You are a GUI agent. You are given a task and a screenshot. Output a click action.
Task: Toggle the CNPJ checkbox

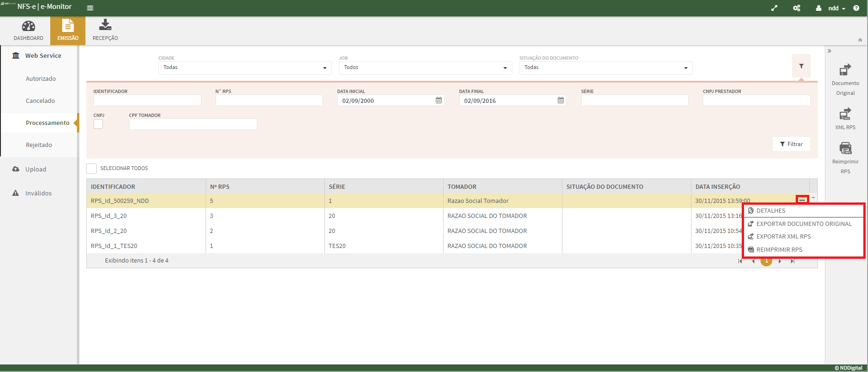[x=98, y=124]
